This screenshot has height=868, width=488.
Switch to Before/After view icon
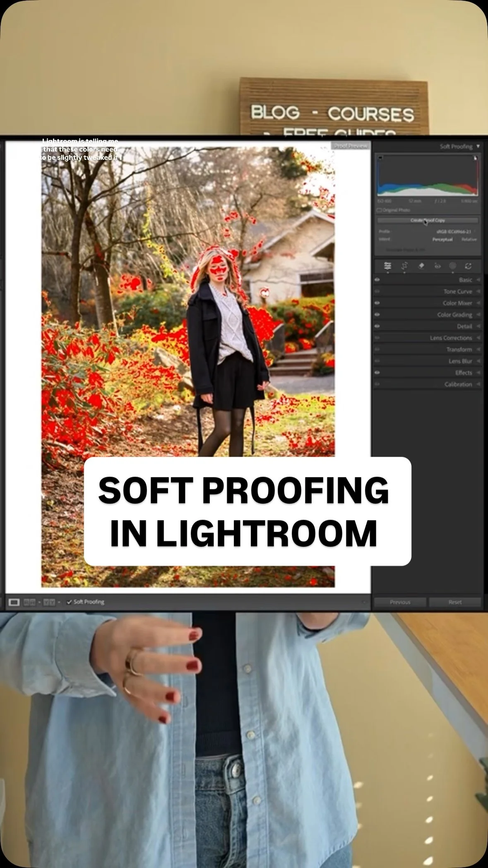(x=49, y=602)
